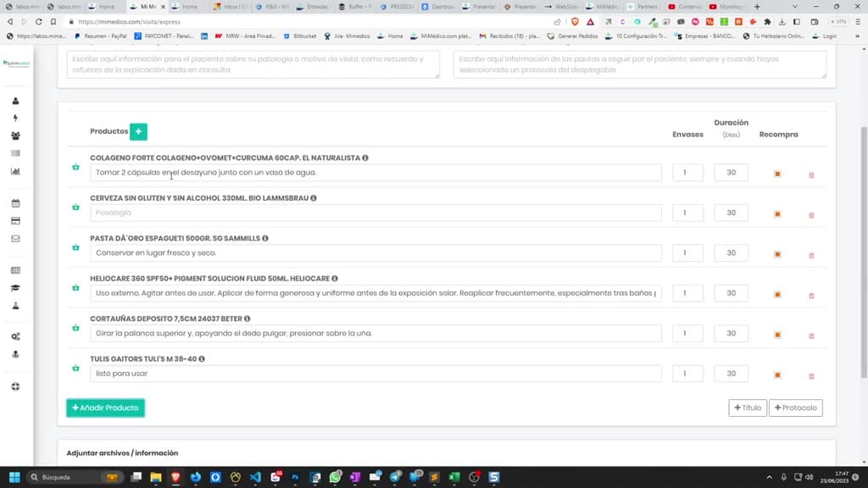Edit Duración days for TULIS GAITORS

click(x=731, y=374)
